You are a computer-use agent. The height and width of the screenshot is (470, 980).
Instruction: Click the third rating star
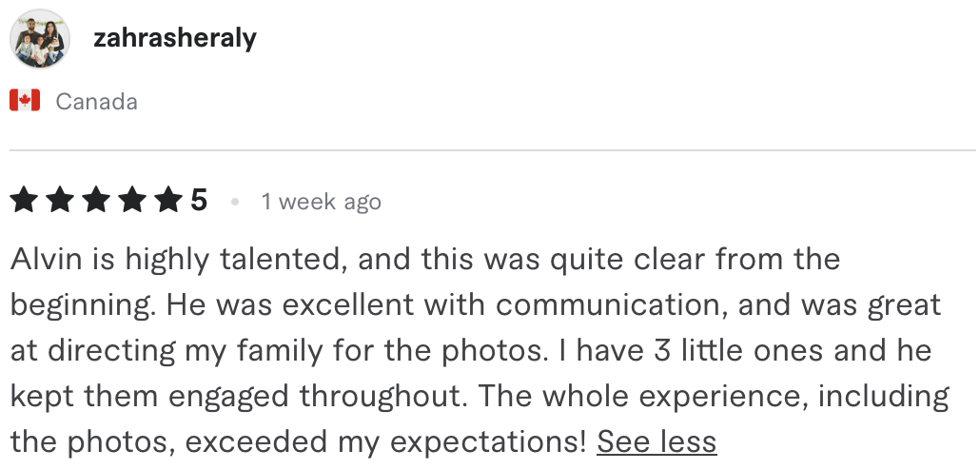96,202
